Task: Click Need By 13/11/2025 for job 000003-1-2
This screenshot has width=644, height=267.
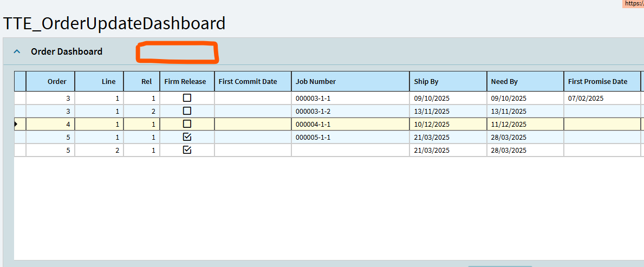Action: pyautogui.click(x=525, y=112)
